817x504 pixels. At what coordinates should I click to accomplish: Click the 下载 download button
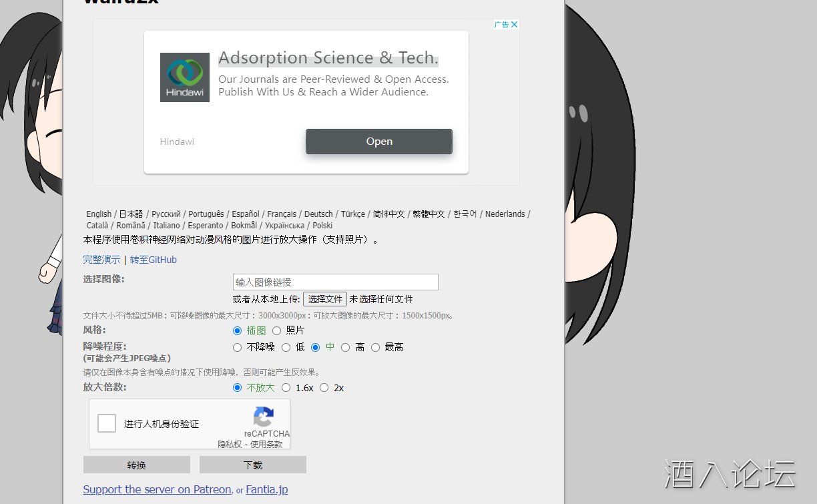[x=252, y=464]
